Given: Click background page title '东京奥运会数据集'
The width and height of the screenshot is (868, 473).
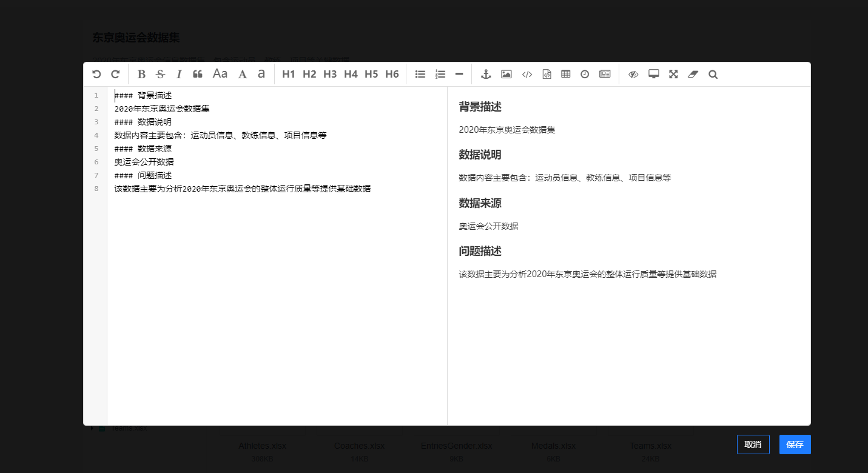Looking at the screenshot, I should tap(136, 38).
